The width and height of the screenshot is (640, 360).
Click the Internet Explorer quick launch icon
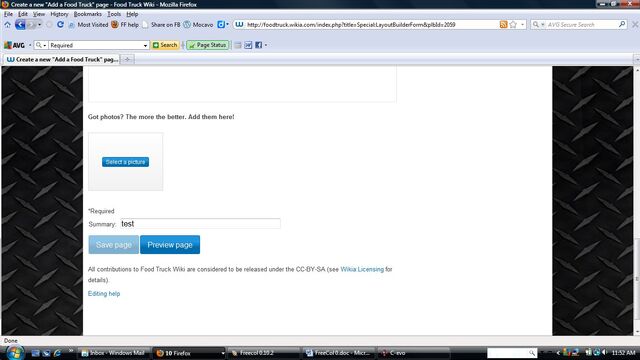(x=57, y=353)
